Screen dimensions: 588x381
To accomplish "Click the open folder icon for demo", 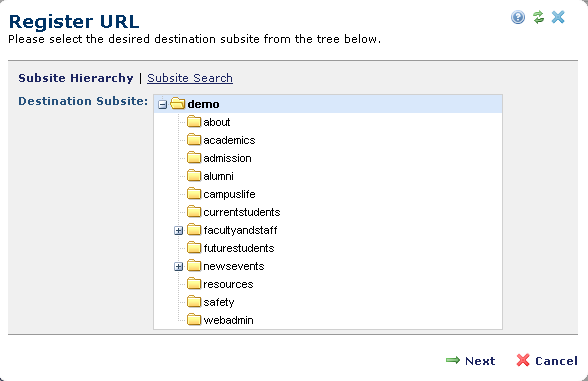I will (177, 104).
